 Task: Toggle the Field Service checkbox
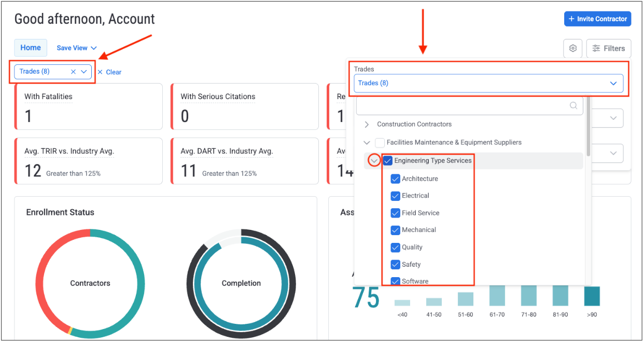[x=395, y=213]
